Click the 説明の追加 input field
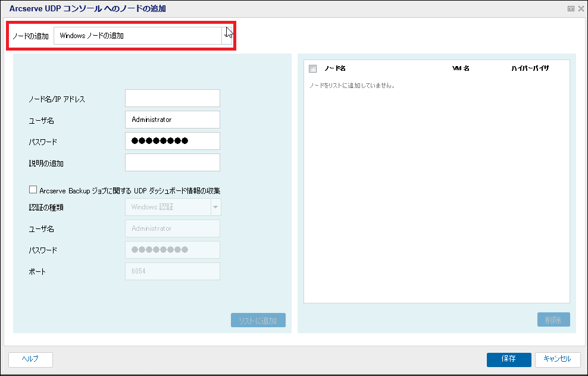588x376 pixels. 173,162
